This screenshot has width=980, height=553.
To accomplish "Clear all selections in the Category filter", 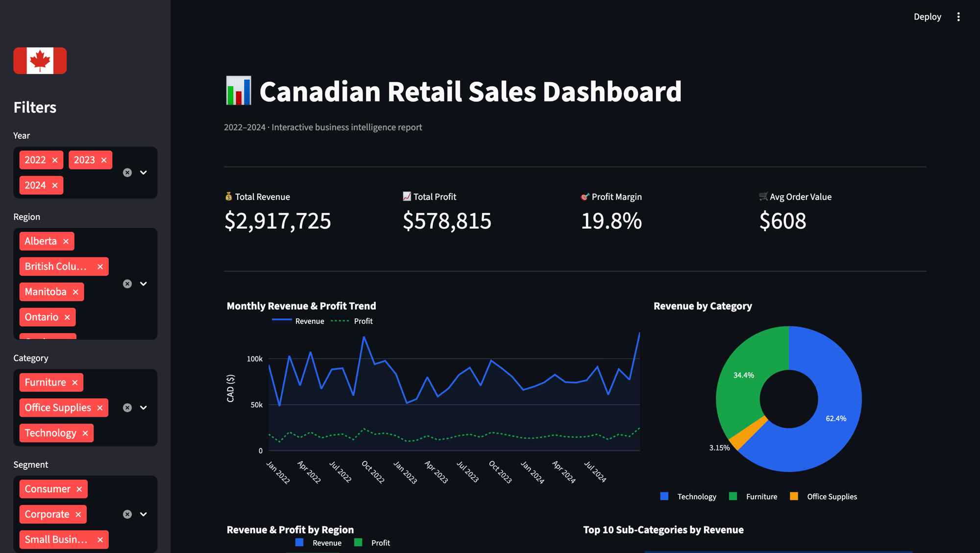I will coord(127,408).
